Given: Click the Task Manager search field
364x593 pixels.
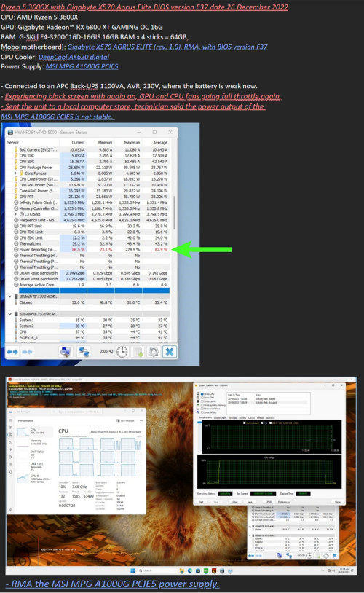Looking at the screenshot, I should coord(76,412).
